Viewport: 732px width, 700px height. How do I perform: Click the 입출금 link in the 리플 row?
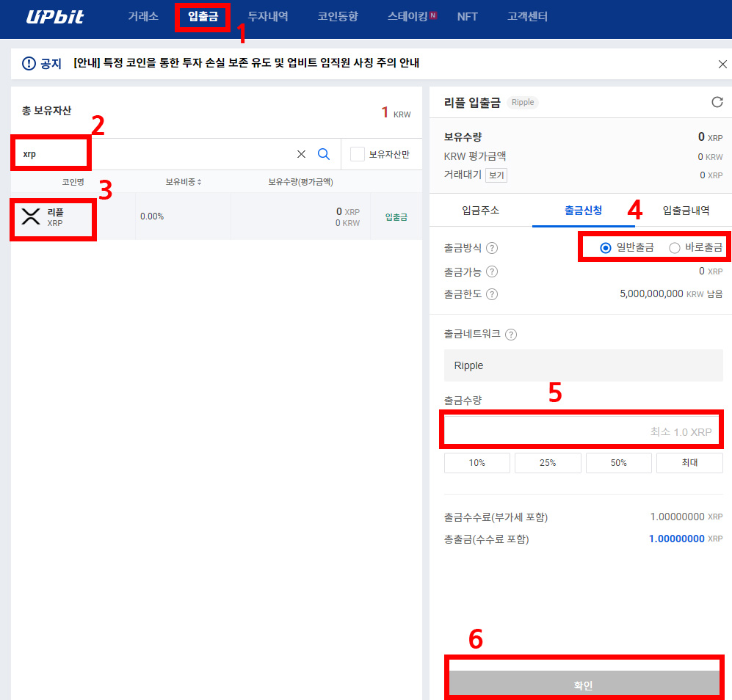[x=396, y=217]
